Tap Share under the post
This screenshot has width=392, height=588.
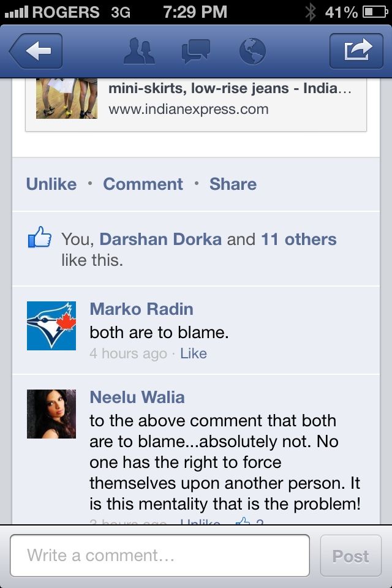[233, 184]
